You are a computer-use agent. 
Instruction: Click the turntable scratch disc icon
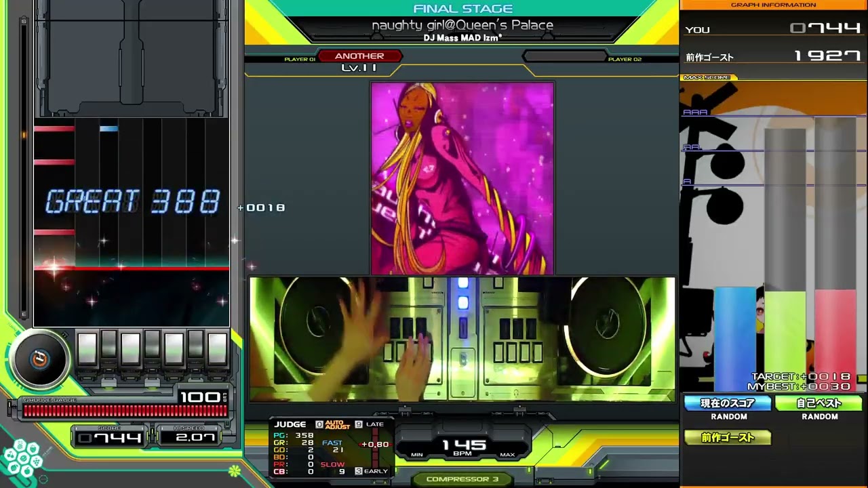[x=39, y=359]
